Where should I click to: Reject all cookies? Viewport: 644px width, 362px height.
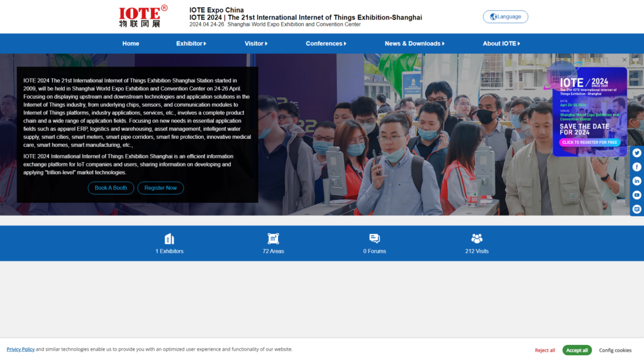(545, 350)
